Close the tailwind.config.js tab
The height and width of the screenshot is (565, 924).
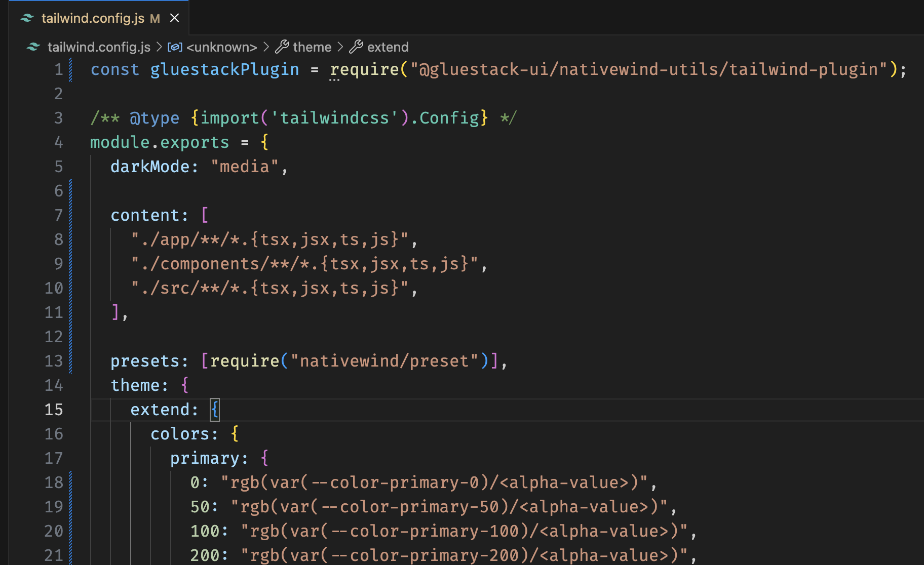click(x=175, y=18)
